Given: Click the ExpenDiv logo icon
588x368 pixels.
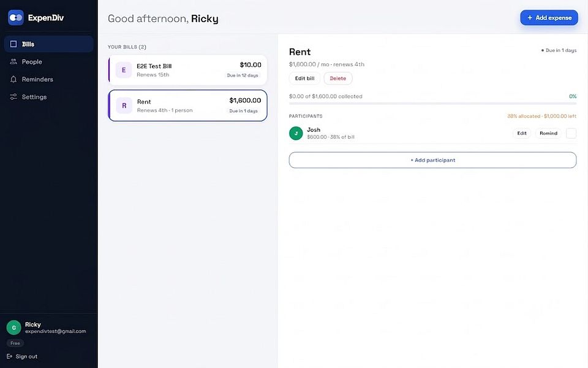Looking at the screenshot, I should point(16,18).
